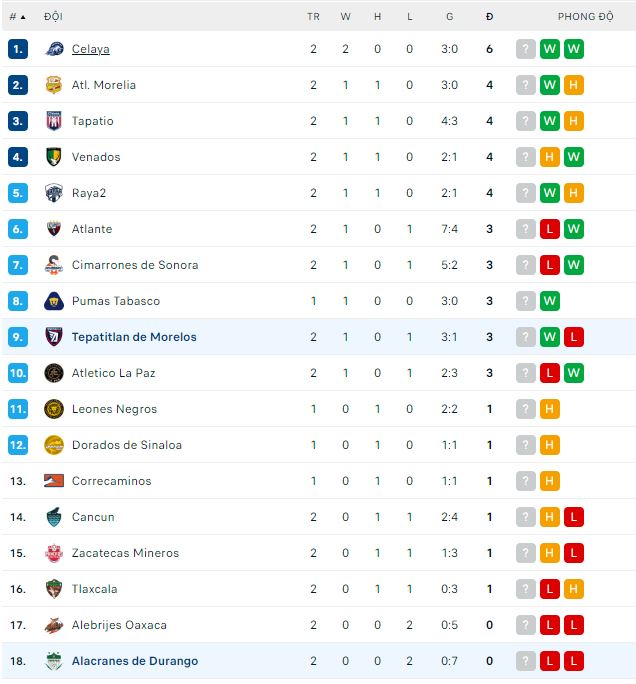
Task: Sort standings by points Đ column
Action: tap(489, 17)
